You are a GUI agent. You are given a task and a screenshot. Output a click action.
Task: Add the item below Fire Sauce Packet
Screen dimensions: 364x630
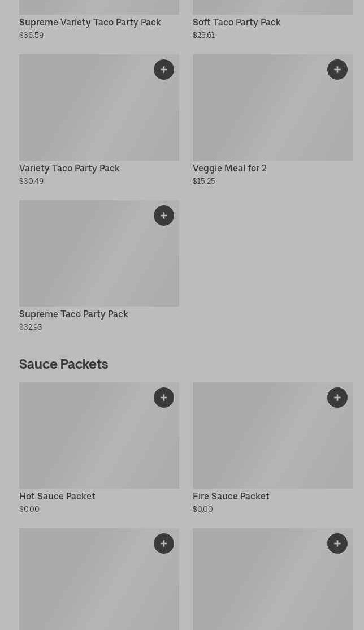point(337,543)
